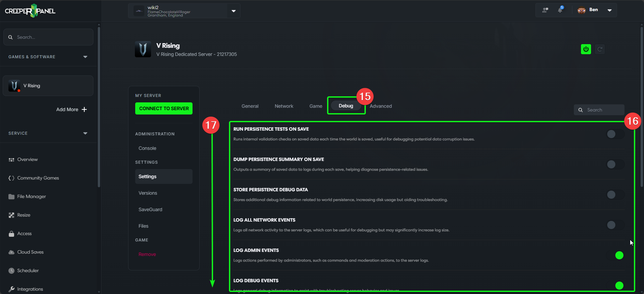Image resolution: width=644 pixels, height=294 pixels.
Task: Click the Resize icon
Action: pos(11,215)
